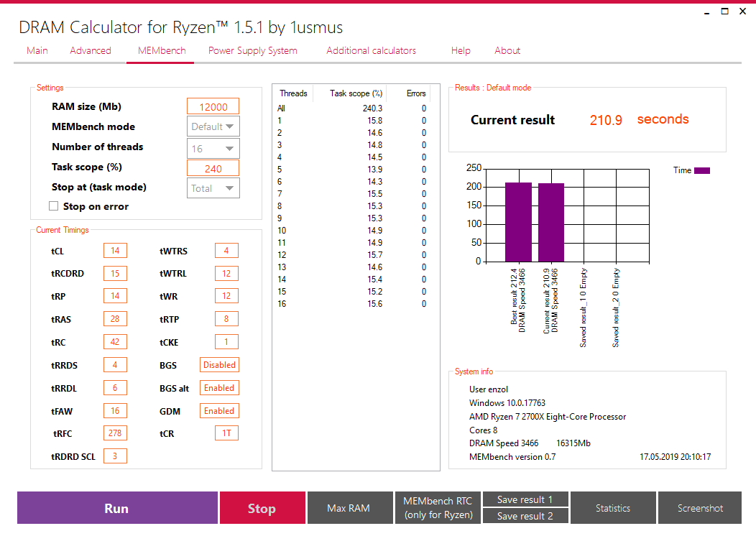Click Save result 1 button
Screen dimensions: 756x554
point(525,499)
